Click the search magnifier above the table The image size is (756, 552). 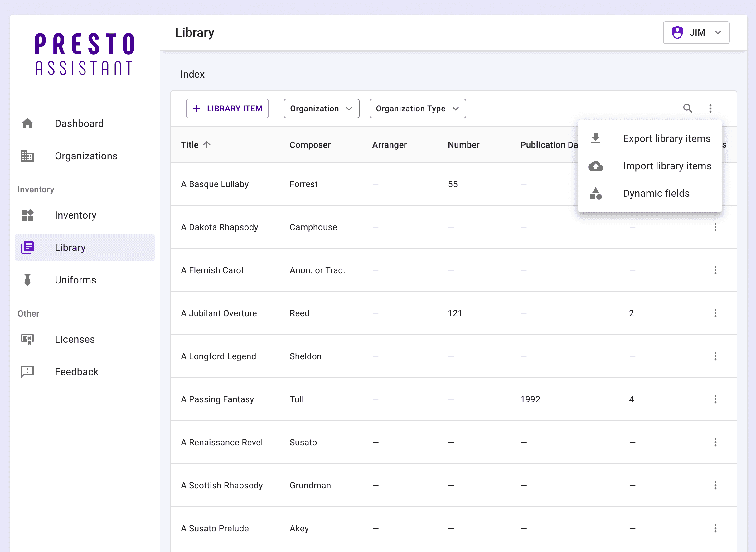pyautogui.click(x=688, y=108)
